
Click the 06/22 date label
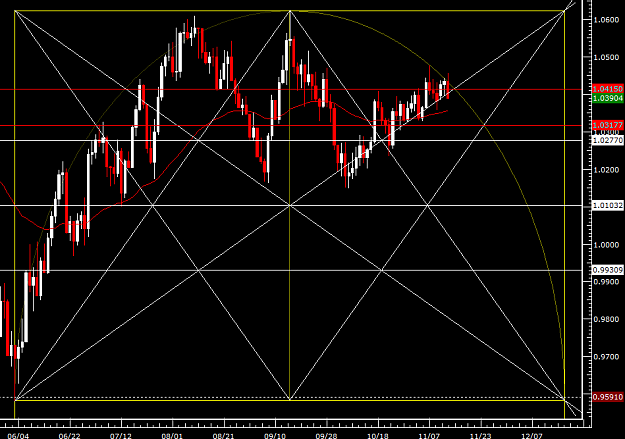70,435
